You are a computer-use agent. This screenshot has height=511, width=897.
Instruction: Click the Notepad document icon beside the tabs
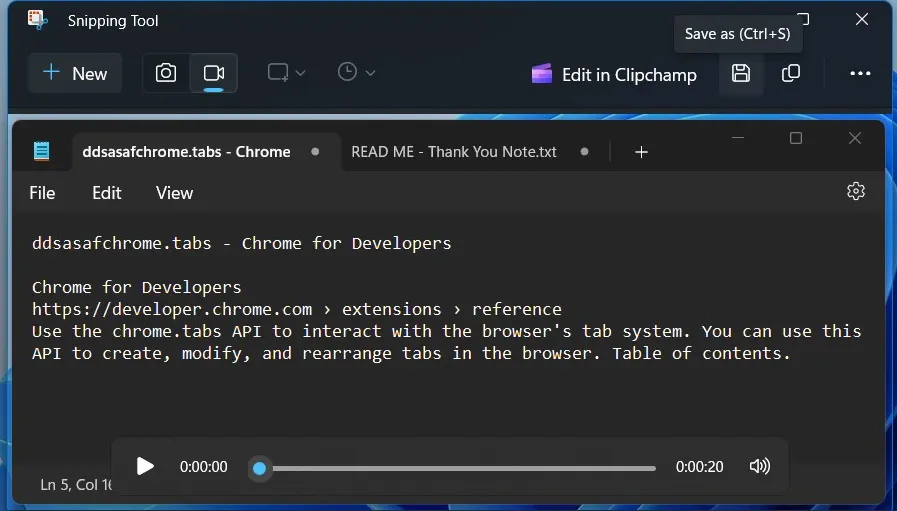pyautogui.click(x=41, y=151)
